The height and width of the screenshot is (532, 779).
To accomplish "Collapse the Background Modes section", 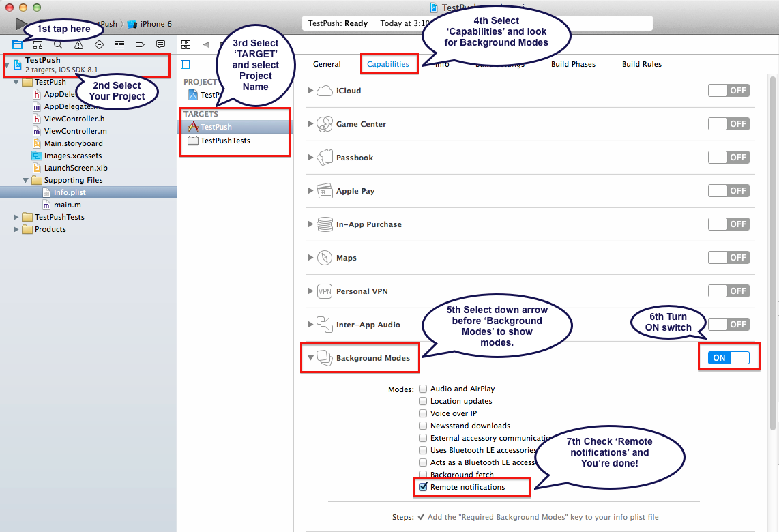I will click(310, 357).
